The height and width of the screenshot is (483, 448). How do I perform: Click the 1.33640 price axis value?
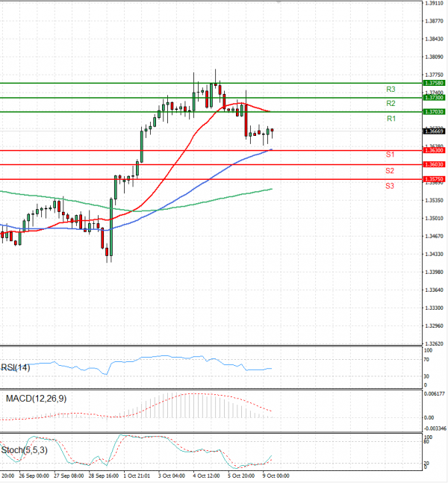coord(434,290)
